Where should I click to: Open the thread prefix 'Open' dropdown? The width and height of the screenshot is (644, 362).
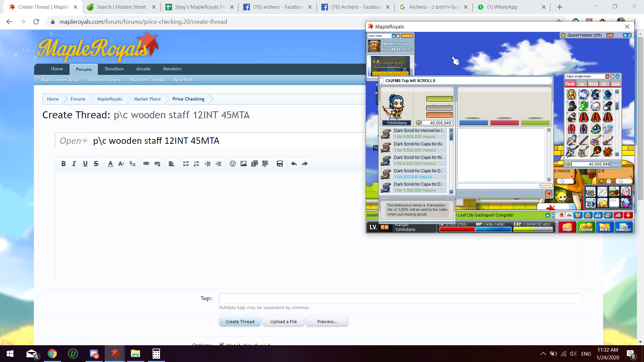tap(73, 141)
